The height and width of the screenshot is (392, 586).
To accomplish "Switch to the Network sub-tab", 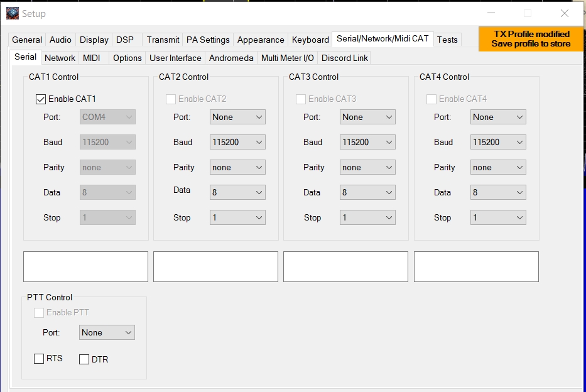I will point(60,58).
